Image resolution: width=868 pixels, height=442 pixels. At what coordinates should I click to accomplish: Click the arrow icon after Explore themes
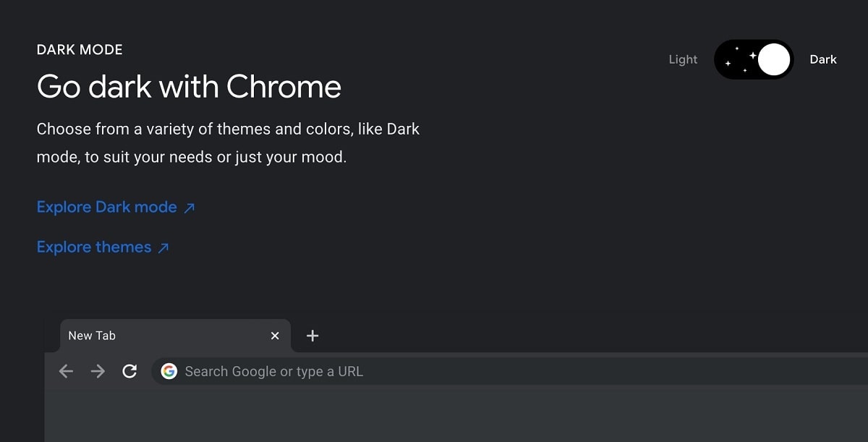click(163, 248)
